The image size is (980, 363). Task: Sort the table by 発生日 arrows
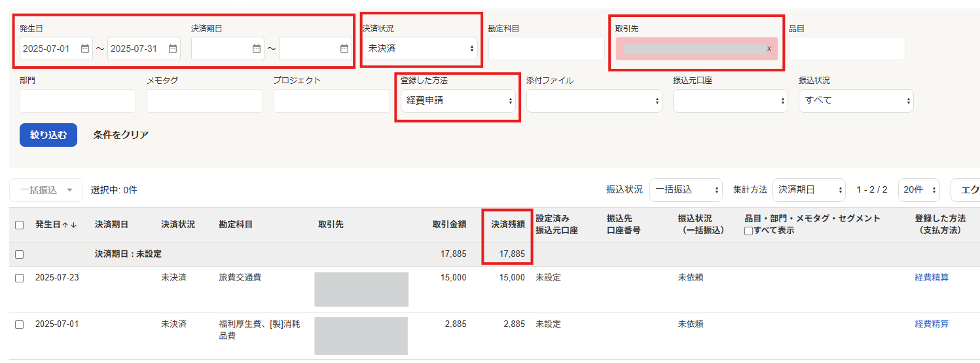(x=69, y=225)
